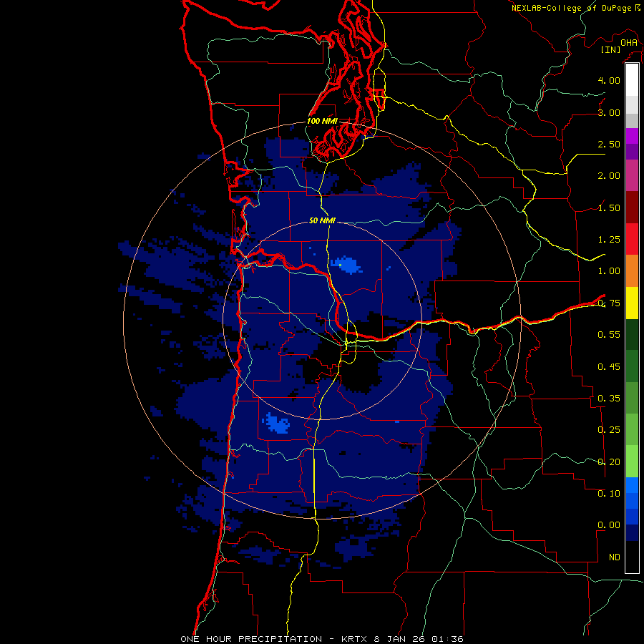
Task: Pick the bright red swatch beside 1.25
Action: coord(632,239)
